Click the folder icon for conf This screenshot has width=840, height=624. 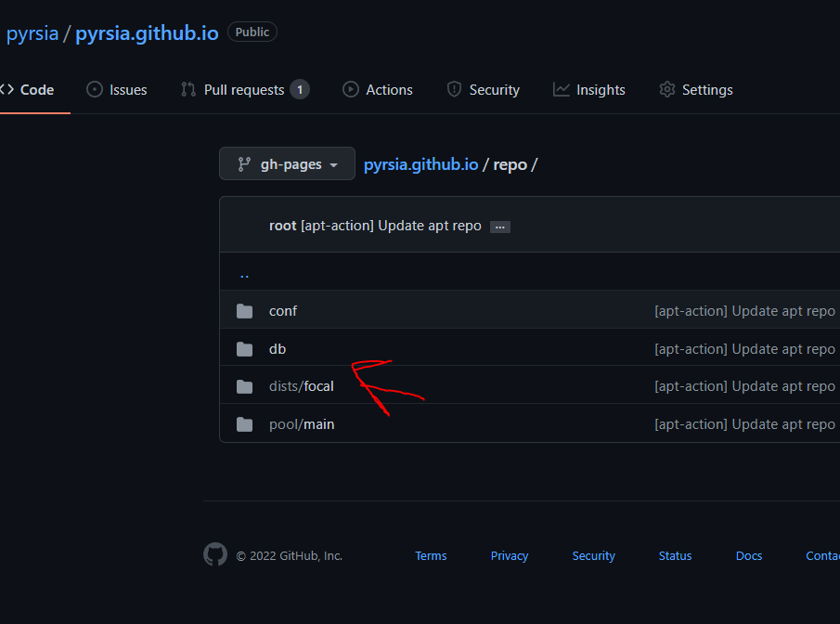[x=245, y=311]
